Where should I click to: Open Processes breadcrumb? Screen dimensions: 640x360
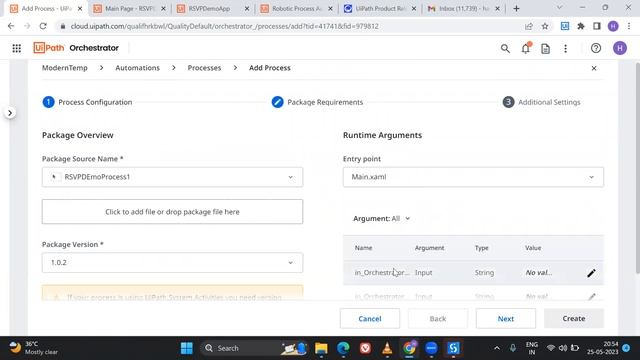(204, 68)
